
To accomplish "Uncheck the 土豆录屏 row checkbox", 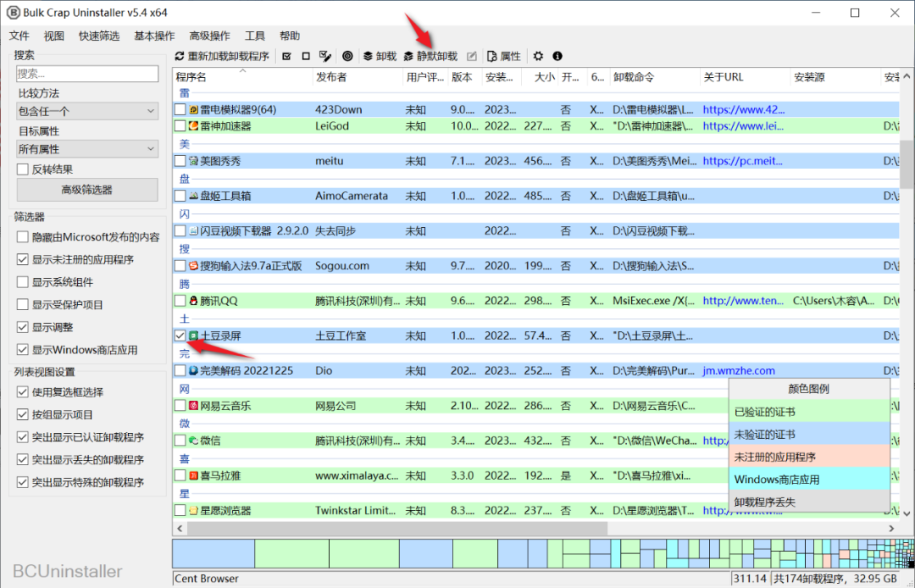I will click(x=180, y=336).
